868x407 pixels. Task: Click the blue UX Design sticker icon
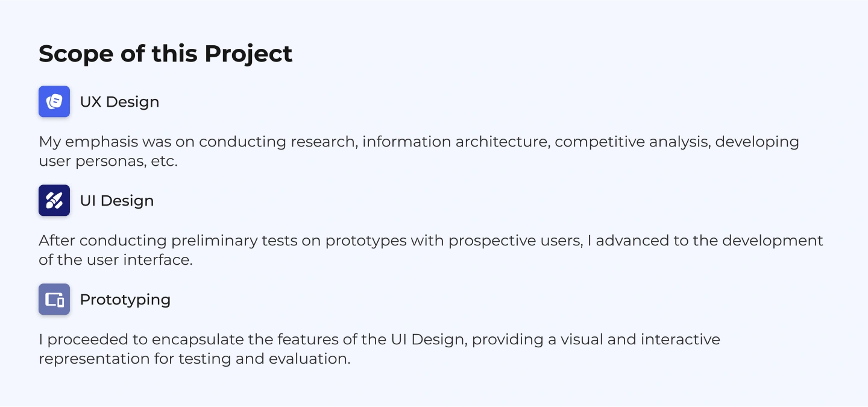click(x=54, y=101)
